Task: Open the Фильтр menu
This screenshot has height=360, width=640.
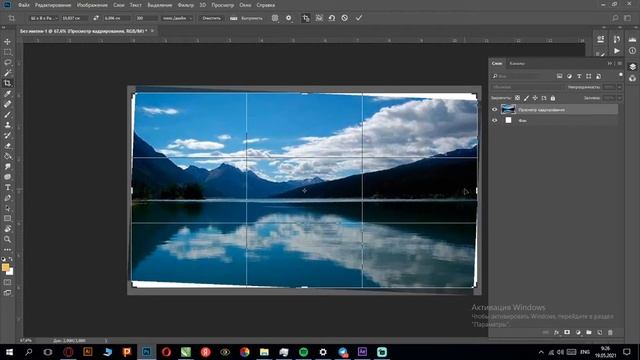Action: click(x=186, y=5)
